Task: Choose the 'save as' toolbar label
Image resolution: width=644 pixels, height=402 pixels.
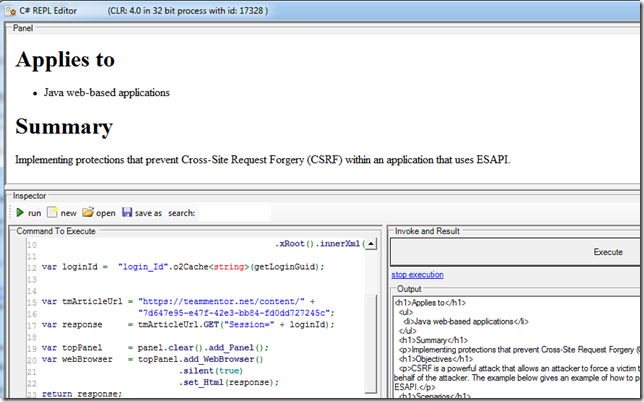Action: [x=148, y=213]
